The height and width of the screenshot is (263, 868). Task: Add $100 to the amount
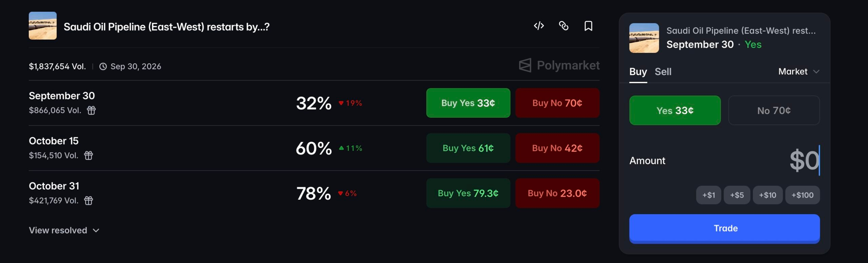click(802, 195)
